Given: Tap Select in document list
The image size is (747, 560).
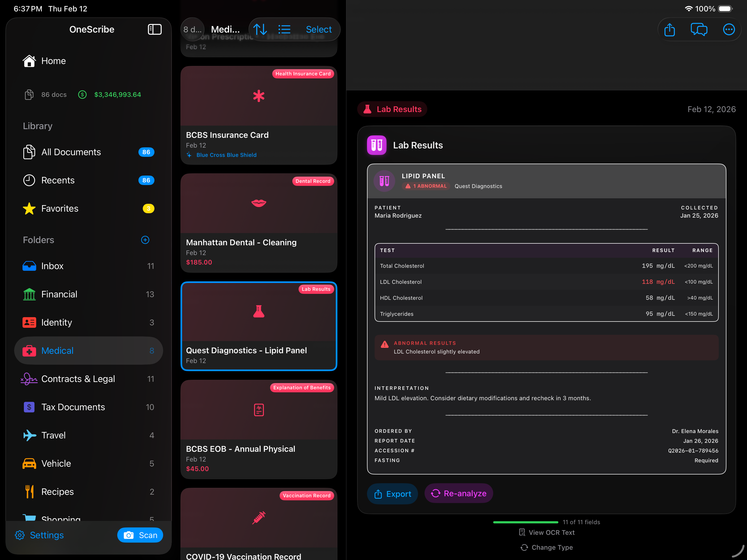Looking at the screenshot, I should pos(319,29).
